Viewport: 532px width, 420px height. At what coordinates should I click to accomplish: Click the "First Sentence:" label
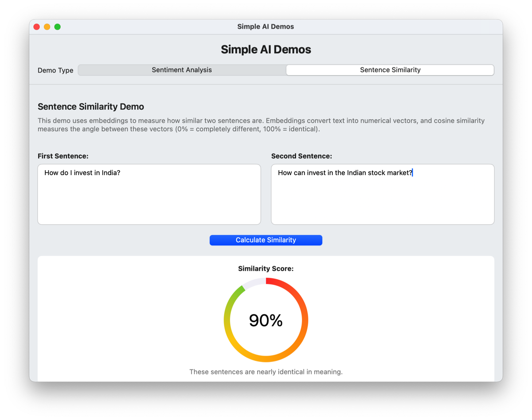pyautogui.click(x=63, y=156)
